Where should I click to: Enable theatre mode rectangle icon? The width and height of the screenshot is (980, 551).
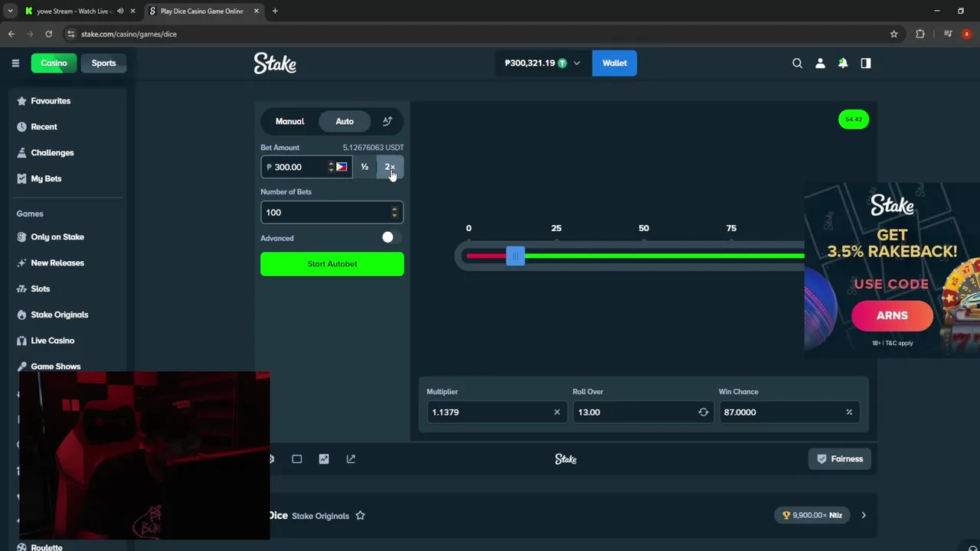point(296,458)
